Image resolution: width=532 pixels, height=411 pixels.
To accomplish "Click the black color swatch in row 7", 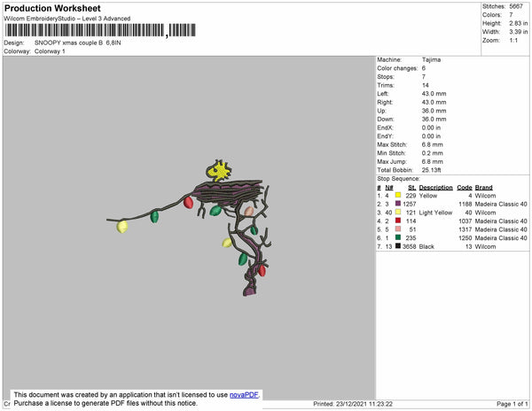I will pos(398,246).
